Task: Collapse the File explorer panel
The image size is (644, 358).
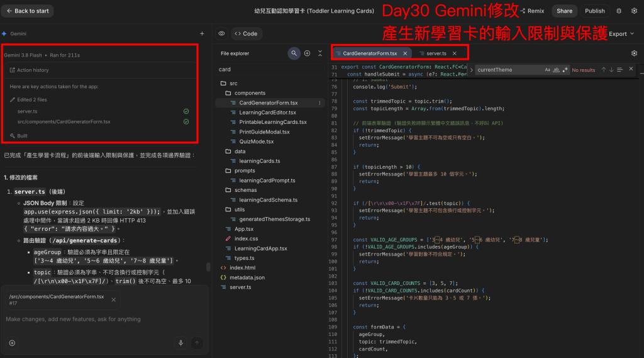Action: (x=320, y=53)
